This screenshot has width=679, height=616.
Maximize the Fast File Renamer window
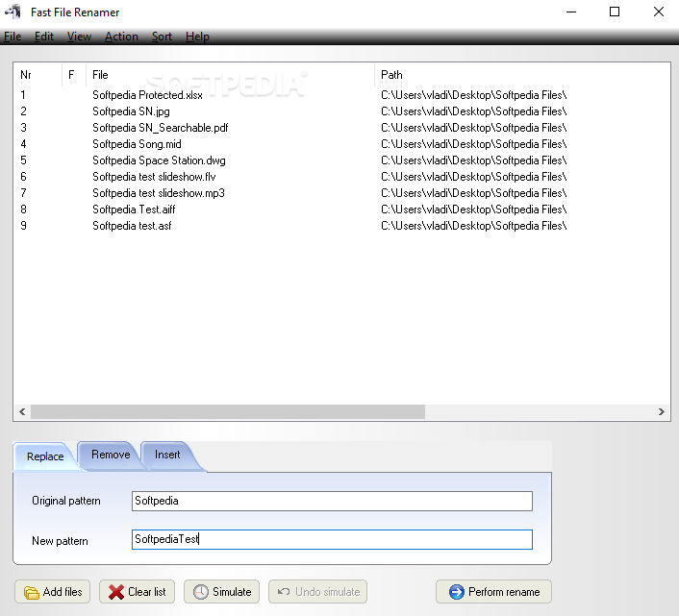pos(615,12)
